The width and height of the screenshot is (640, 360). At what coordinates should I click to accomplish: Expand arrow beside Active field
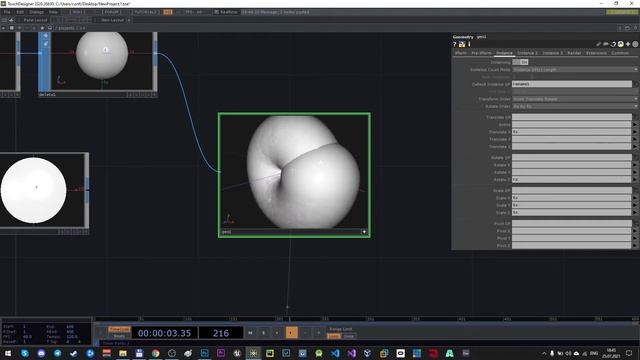(635, 124)
